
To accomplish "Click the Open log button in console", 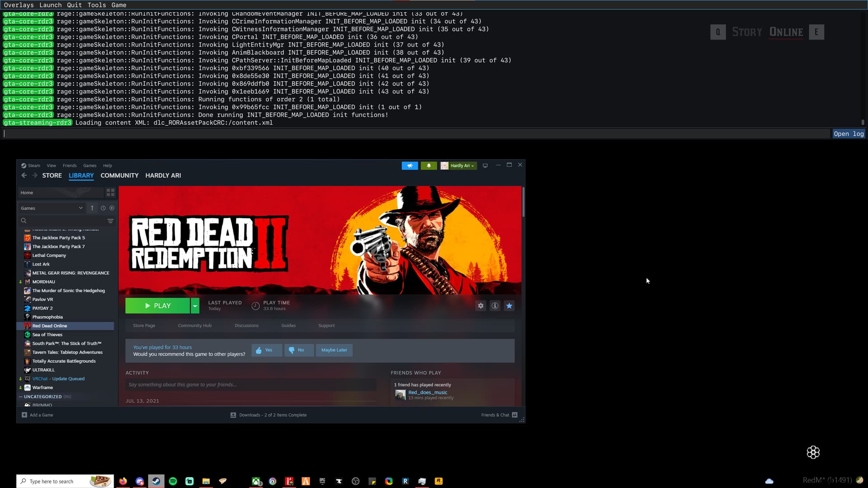I will 849,134.
